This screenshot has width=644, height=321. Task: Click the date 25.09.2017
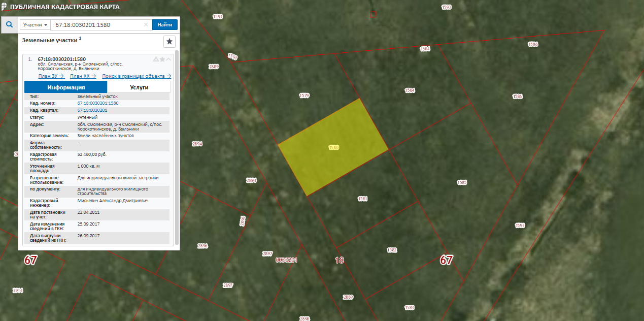(x=88, y=224)
